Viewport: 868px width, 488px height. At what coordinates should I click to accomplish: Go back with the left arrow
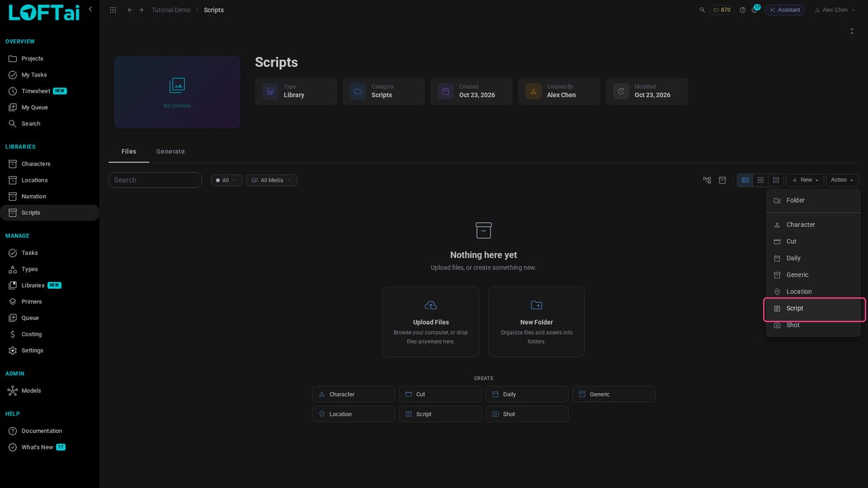pos(130,10)
